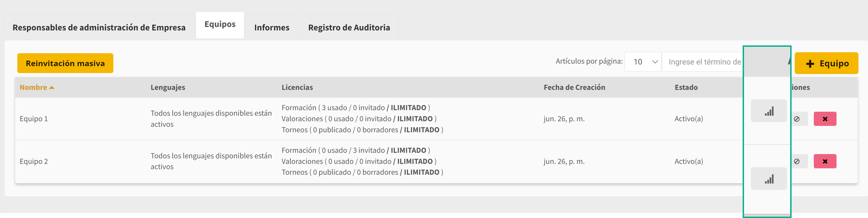Delete Equipo 2 with the red X
Image resolution: width=868 pixels, height=218 pixels.
(825, 162)
